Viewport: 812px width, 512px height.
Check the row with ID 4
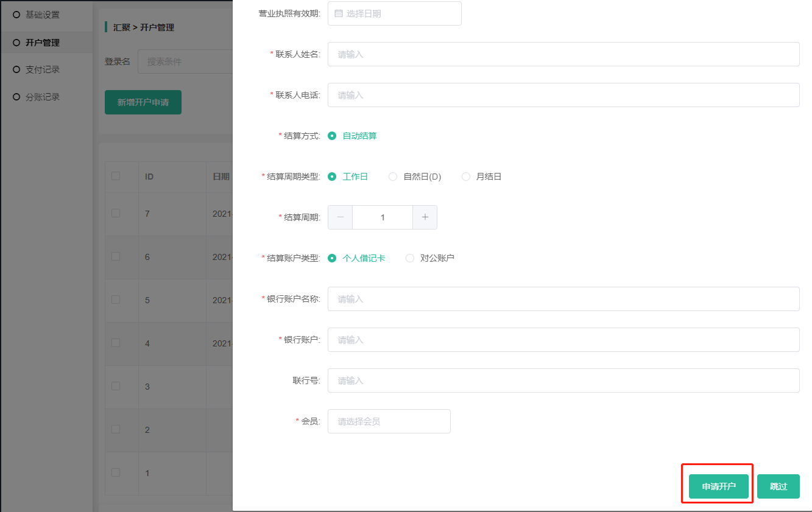(x=116, y=343)
